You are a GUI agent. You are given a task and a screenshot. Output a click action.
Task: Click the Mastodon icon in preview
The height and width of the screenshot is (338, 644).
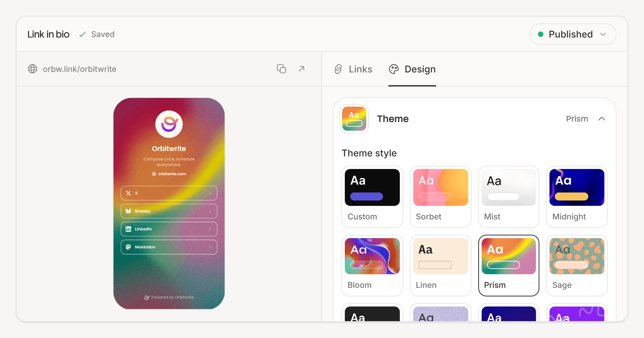click(128, 247)
